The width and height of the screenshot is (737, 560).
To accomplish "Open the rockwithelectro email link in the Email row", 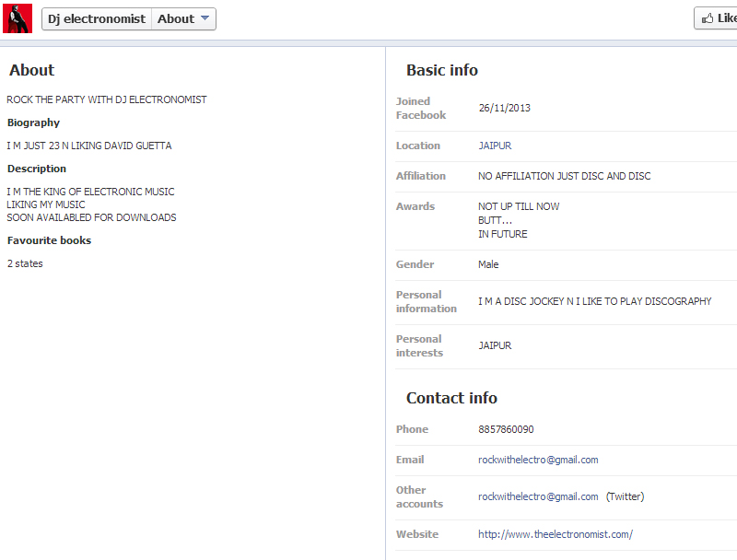I will click(538, 460).
